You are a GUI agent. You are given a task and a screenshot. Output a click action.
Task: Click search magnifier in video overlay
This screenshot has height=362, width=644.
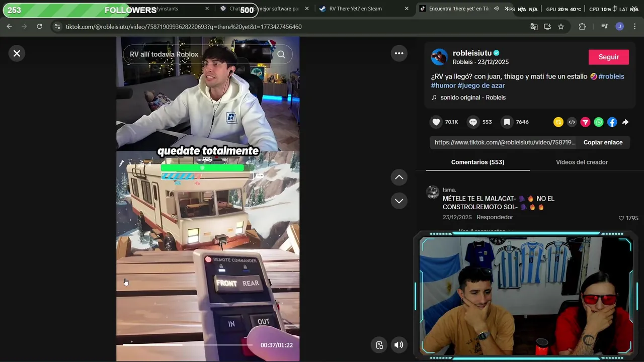[x=281, y=54]
